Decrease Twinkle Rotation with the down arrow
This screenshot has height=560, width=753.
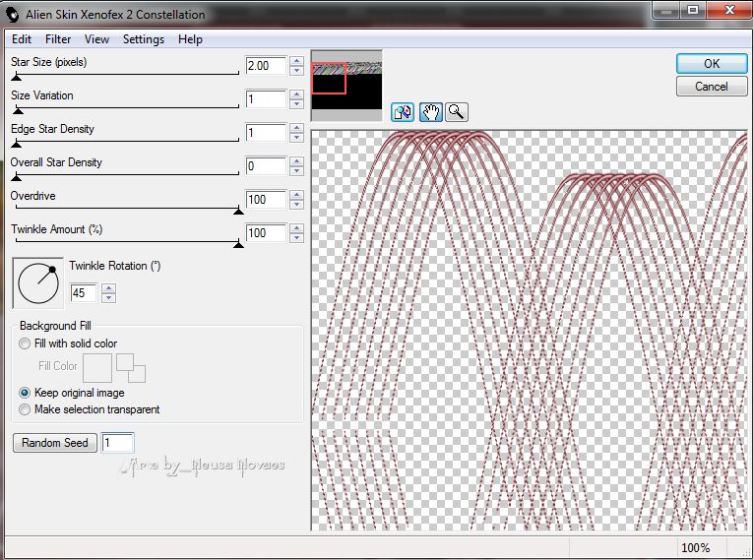(109, 298)
